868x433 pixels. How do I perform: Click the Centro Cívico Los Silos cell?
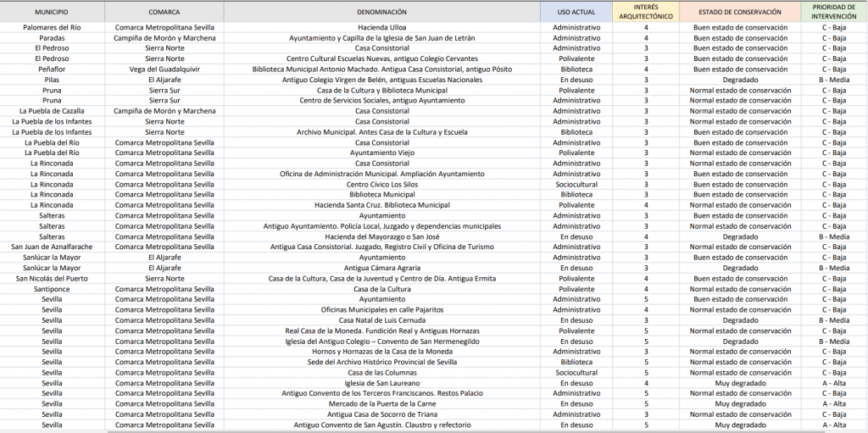click(381, 185)
